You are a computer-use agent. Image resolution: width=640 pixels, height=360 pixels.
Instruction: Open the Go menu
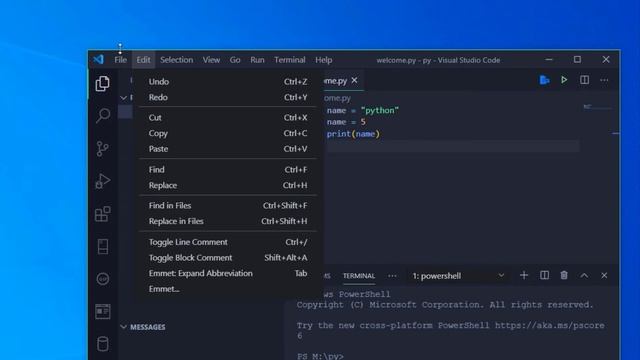[x=235, y=60]
